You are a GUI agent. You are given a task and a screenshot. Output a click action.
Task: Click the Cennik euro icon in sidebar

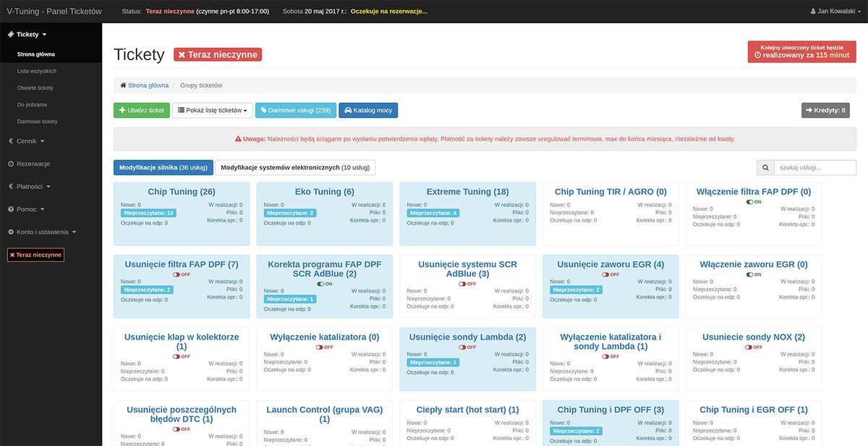pyautogui.click(x=11, y=141)
